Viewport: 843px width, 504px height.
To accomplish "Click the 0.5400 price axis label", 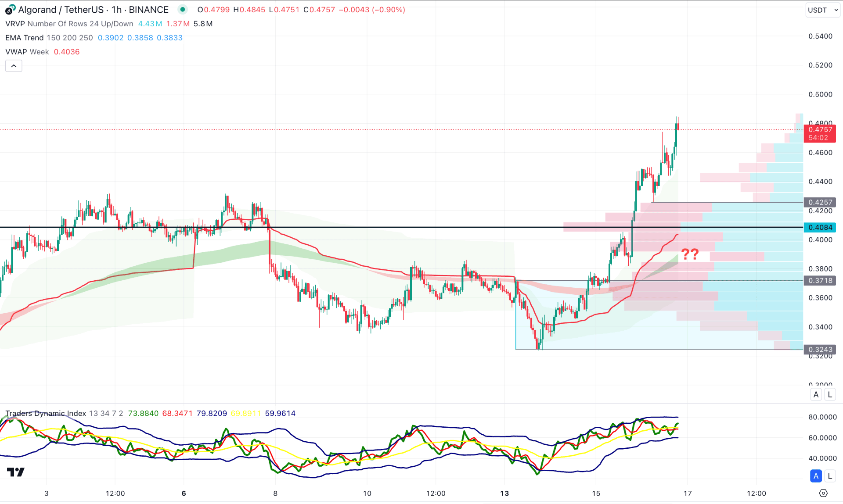I will 820,36.
